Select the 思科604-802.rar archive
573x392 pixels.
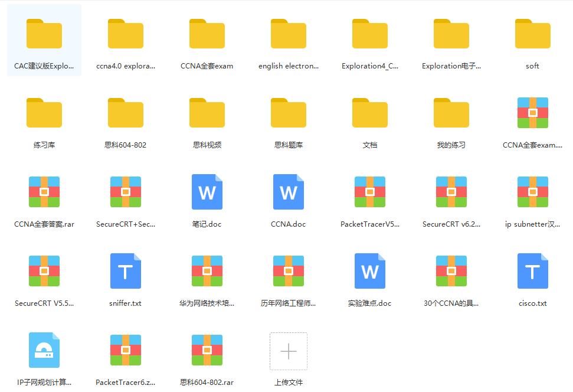tap(207, 350)
